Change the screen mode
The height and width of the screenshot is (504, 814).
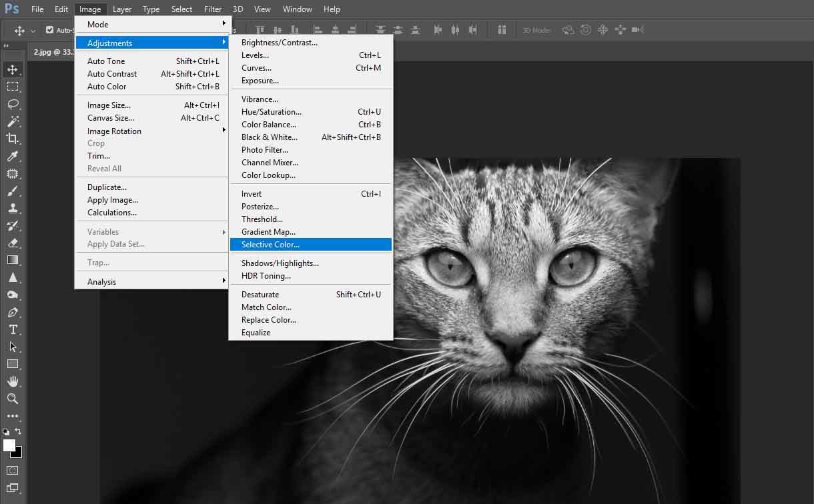click(x=13, y=488)
